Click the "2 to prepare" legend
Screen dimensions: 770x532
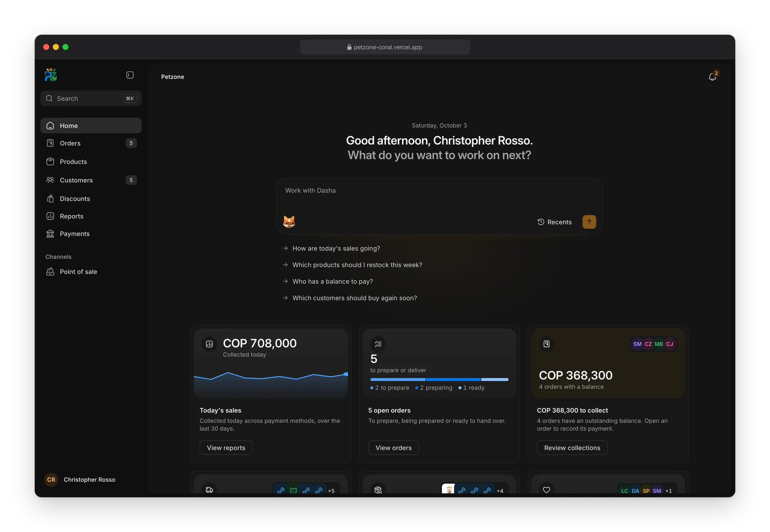[390, 388]
